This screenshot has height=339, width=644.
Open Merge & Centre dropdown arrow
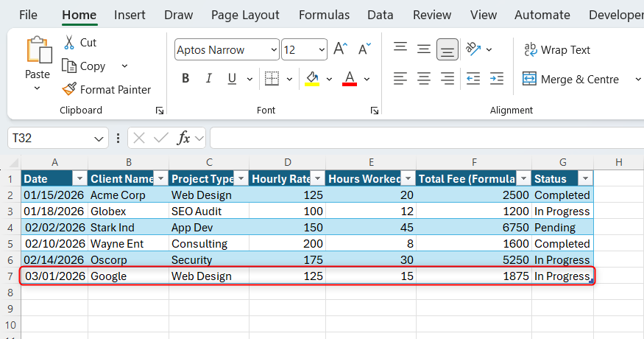(638, 79)
